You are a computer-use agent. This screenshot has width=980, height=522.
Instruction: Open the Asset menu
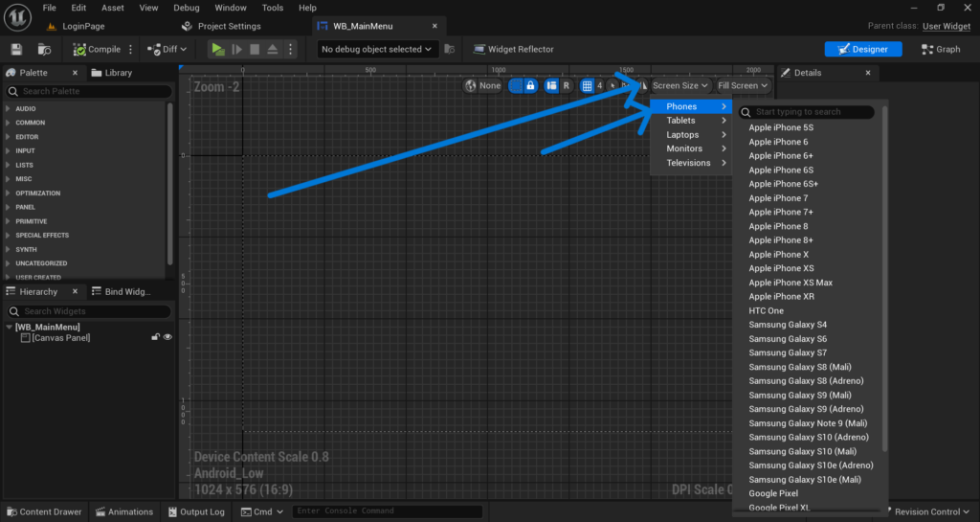pos(113,8)
